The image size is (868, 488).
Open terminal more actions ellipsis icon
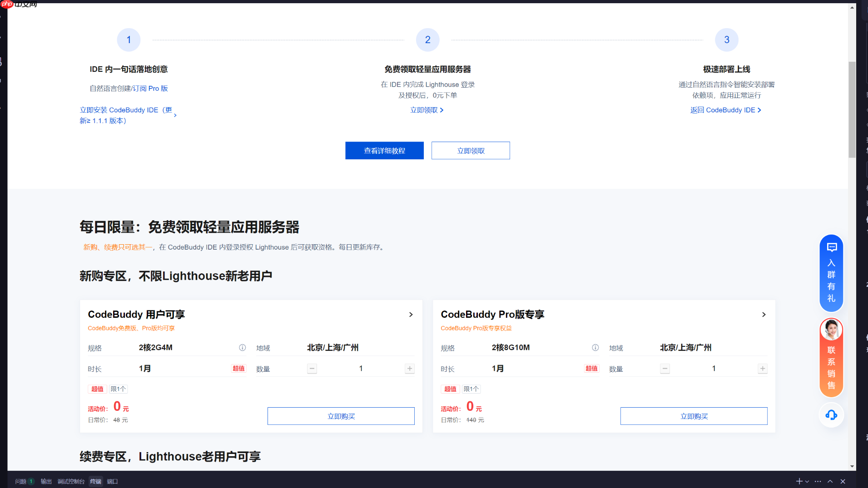(x=818, y=481)
